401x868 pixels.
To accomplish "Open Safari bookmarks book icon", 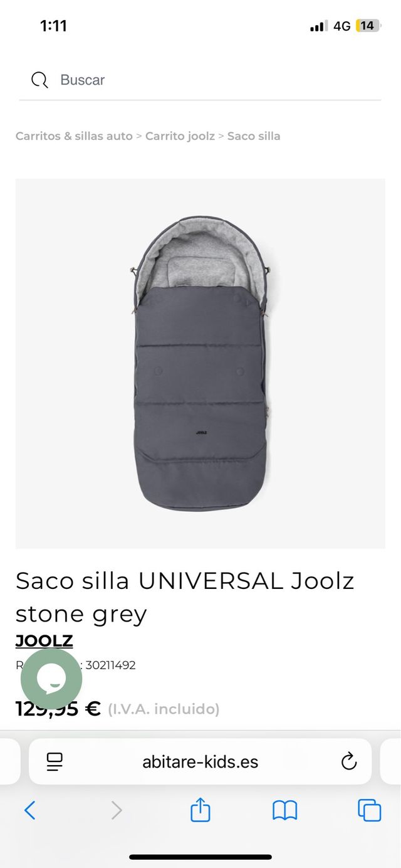I will click(x=284, y=811).
